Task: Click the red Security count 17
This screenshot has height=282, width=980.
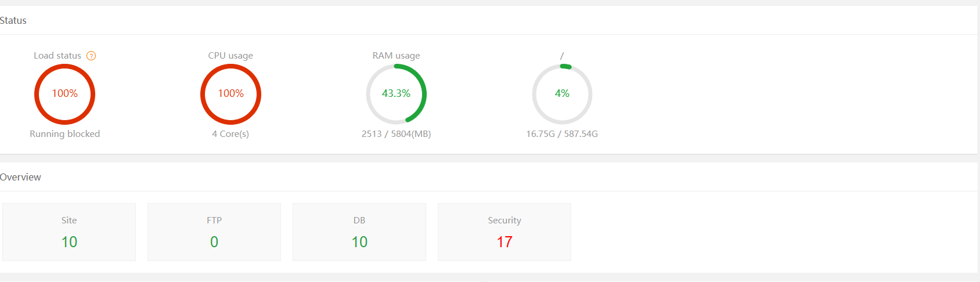Action: [x=505, y=242]
